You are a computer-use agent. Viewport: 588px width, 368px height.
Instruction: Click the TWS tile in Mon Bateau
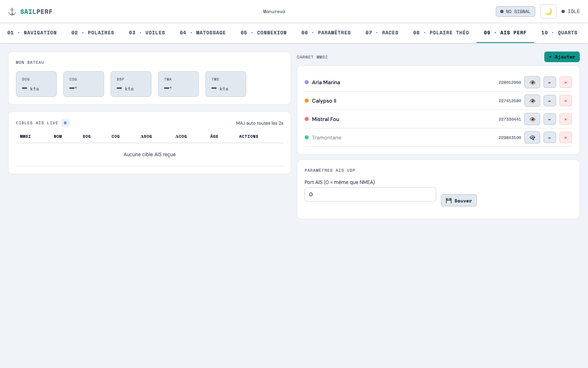pyautogui.click(x=226, y=84)
